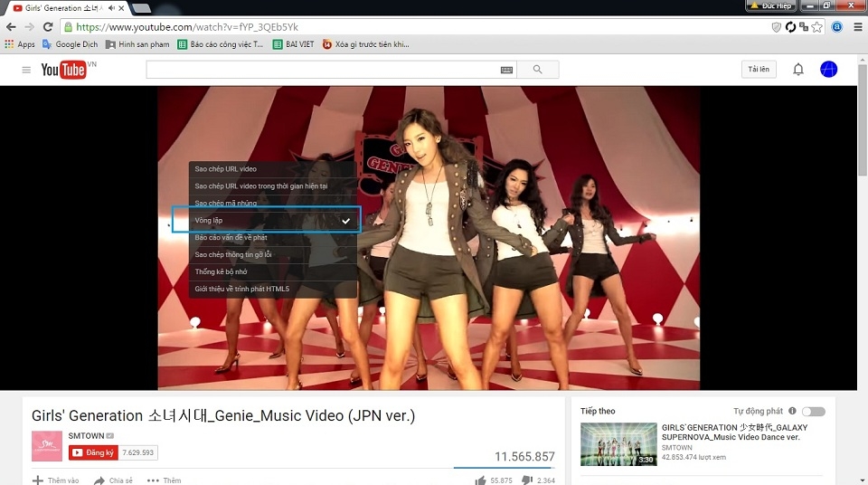Open a new browser tab
Screen dimensions: 868x485
(x=142, y=8)
